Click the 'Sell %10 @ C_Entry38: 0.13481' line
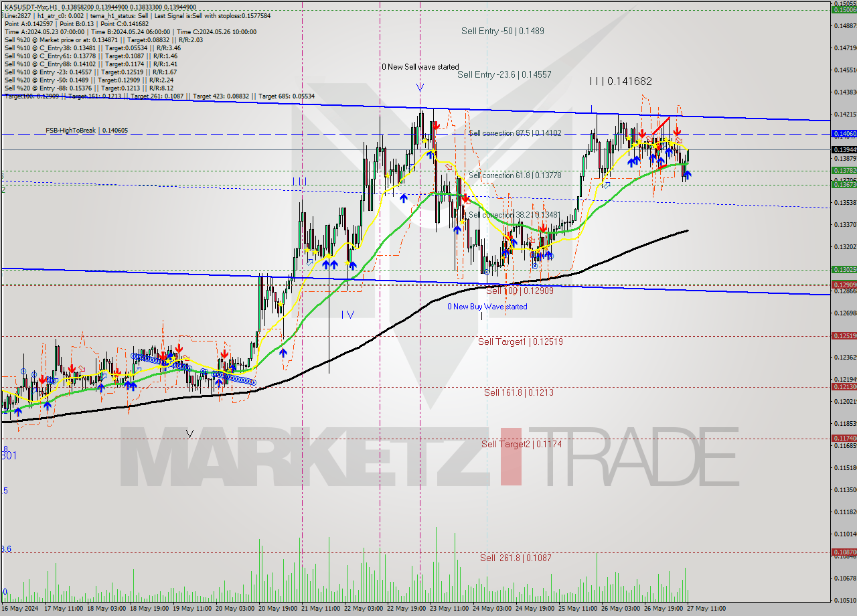Image resolution: width=857 pixels, height=616 pixels. click(x=92, y=48)
